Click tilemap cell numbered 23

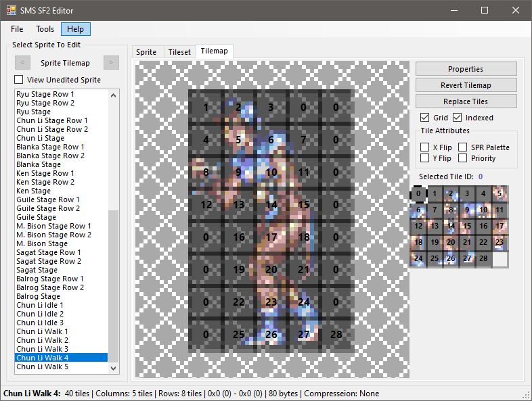271,302
